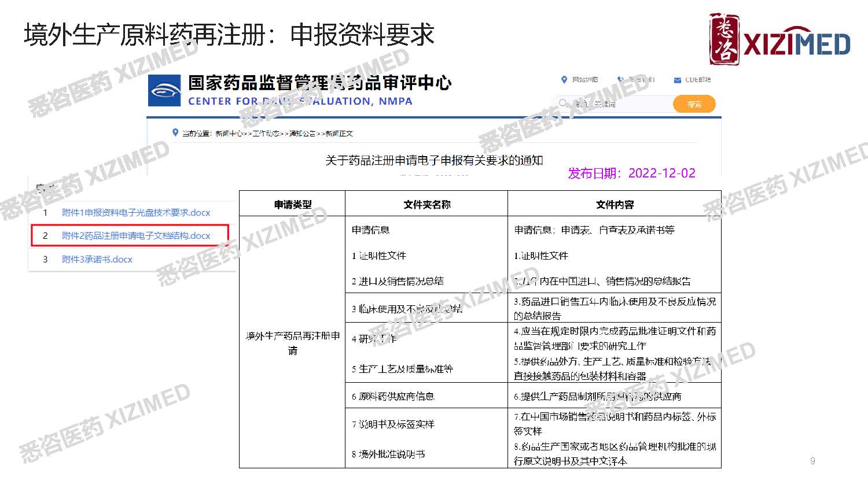
Task: Open the CDE邮箱 link
Action: 698,80
